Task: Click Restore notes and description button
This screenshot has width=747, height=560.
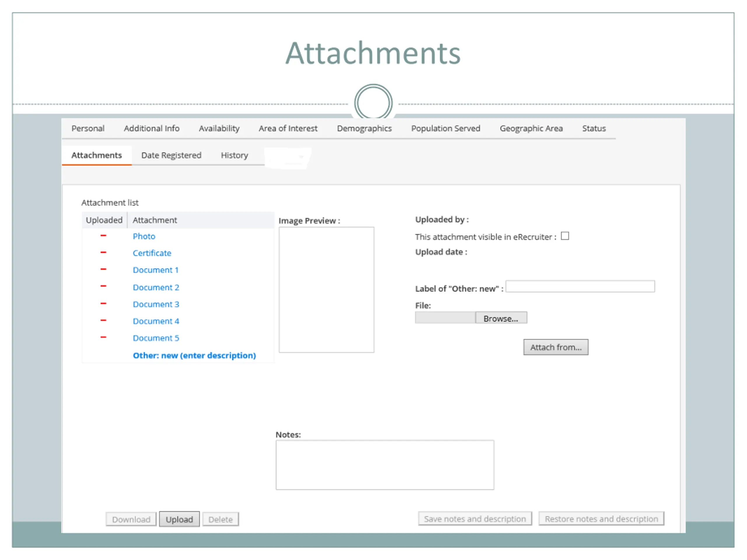Action: (601, 519)
